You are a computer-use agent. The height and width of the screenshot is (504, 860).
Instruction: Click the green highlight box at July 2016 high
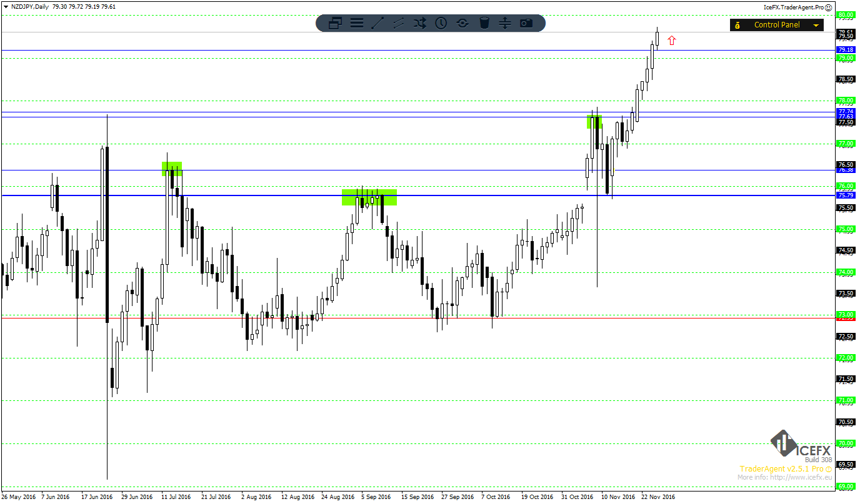tap(172, 169)
